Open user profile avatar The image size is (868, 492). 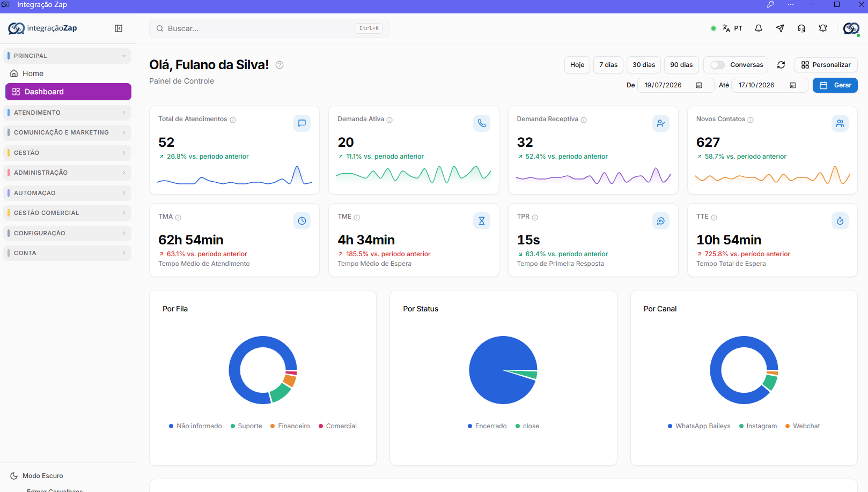pyautogui.click(x=851, y=28)
